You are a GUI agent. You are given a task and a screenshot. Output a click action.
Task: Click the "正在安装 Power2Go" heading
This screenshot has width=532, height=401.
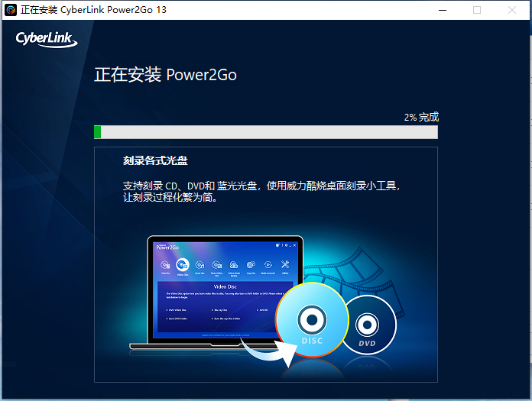(165, 75)
